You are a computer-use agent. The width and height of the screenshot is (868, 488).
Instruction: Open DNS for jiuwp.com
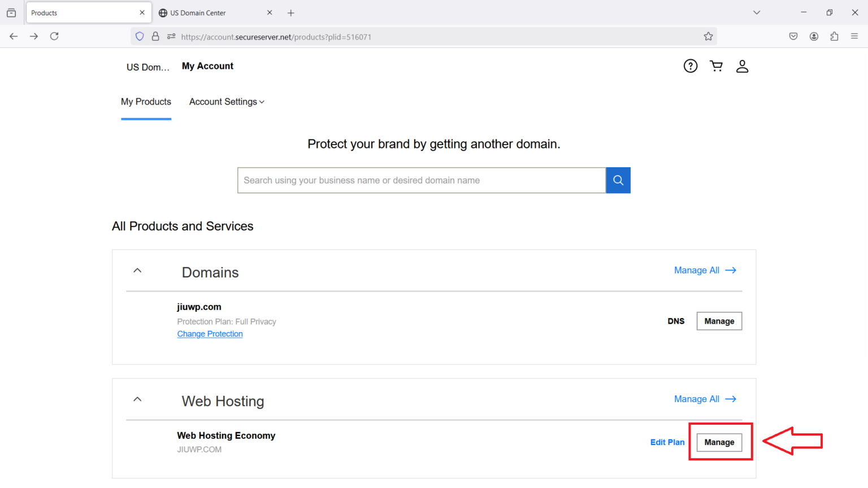click(676, 321)
